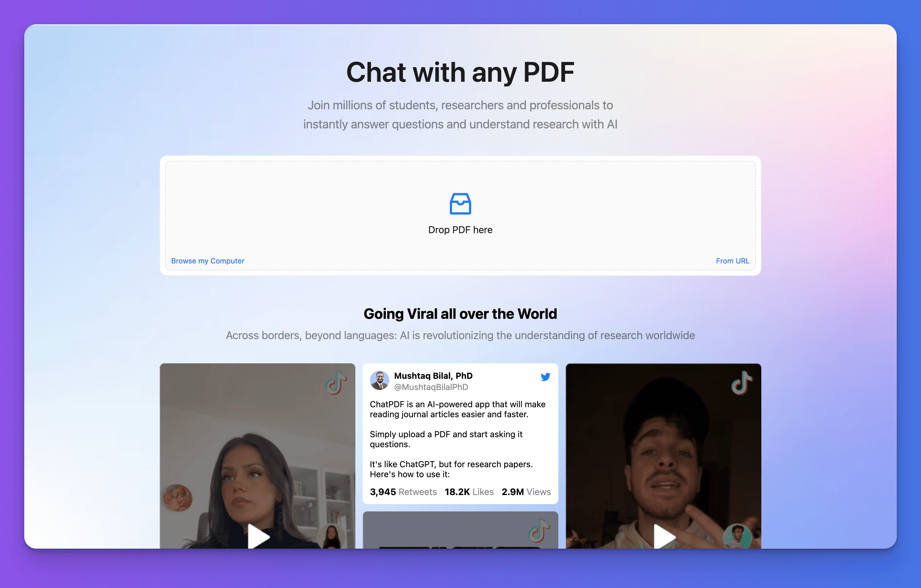Click the Drop PDF here text
The image size is (921, 588).
[460, 230]
